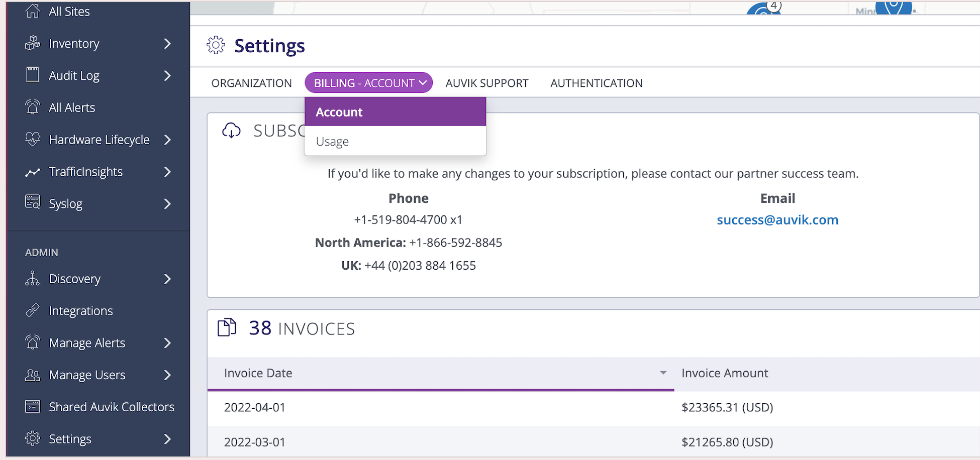Expand the Hardware Lifecycle submenu chevron

pyautogui.click(x=167, y=140)
